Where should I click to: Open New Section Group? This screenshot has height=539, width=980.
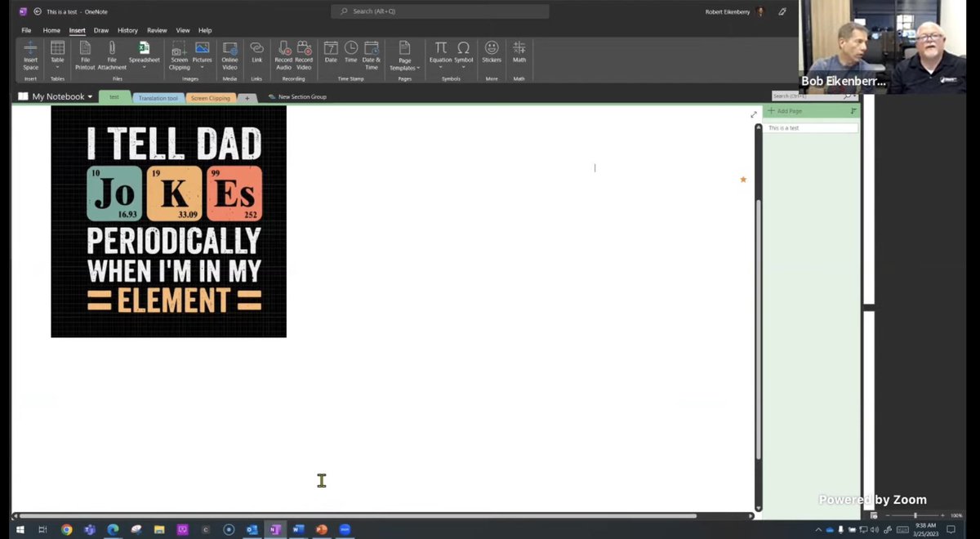[297, 96]
